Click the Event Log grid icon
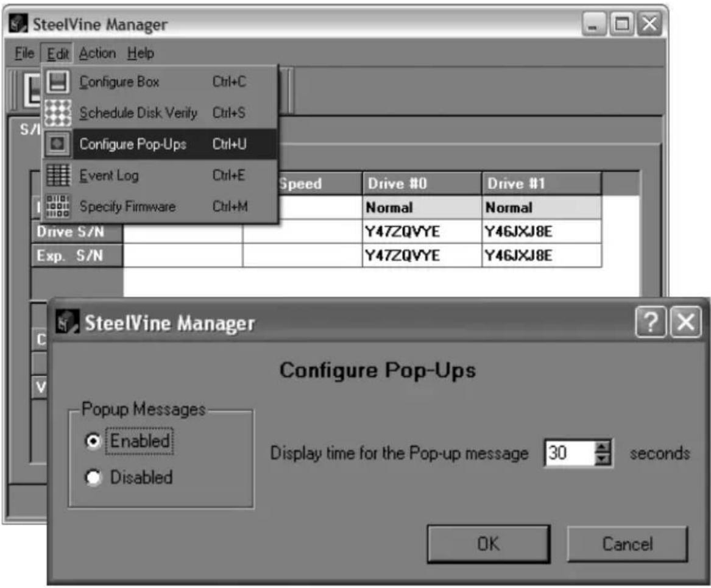The height and width of the screenshot is (588, 711). 58,175
